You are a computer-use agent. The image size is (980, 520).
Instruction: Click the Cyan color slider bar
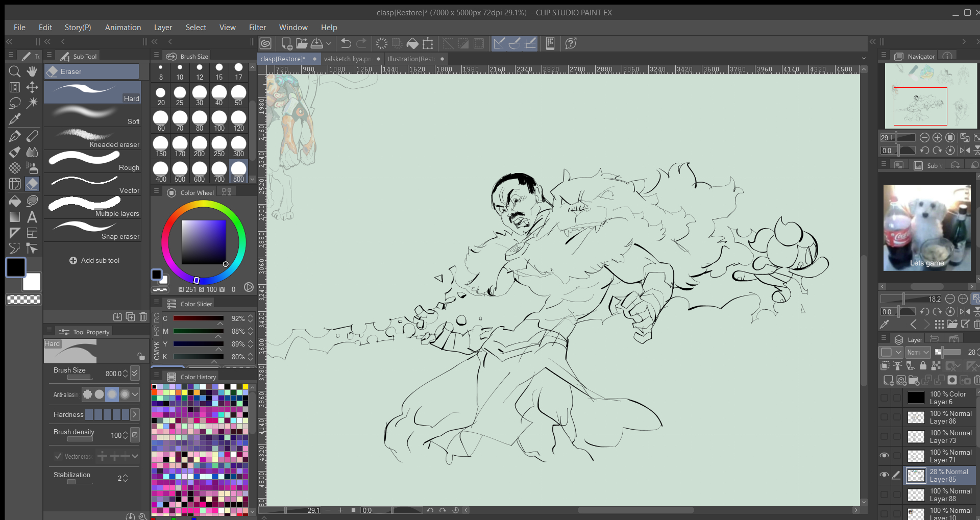point(198,318)
